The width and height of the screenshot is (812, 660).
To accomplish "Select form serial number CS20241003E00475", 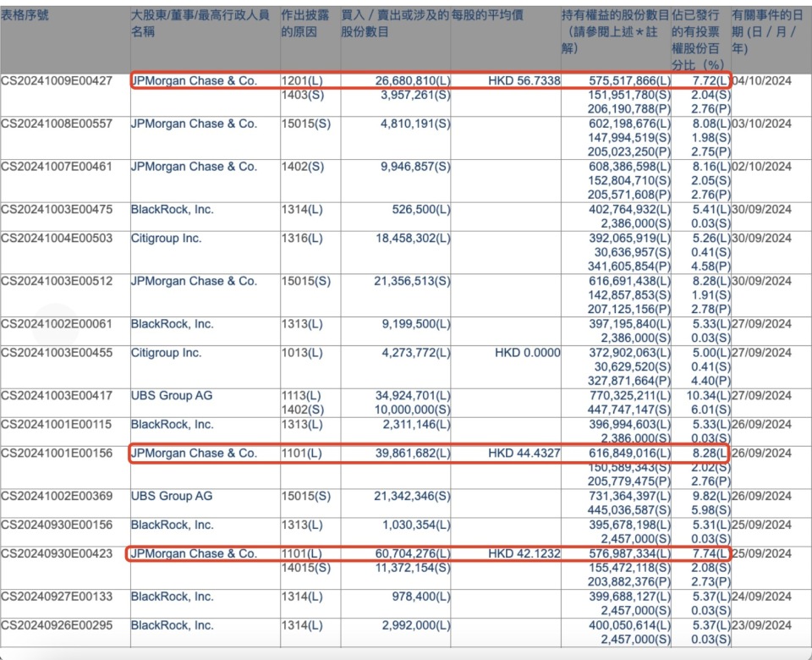I will 57,210.
